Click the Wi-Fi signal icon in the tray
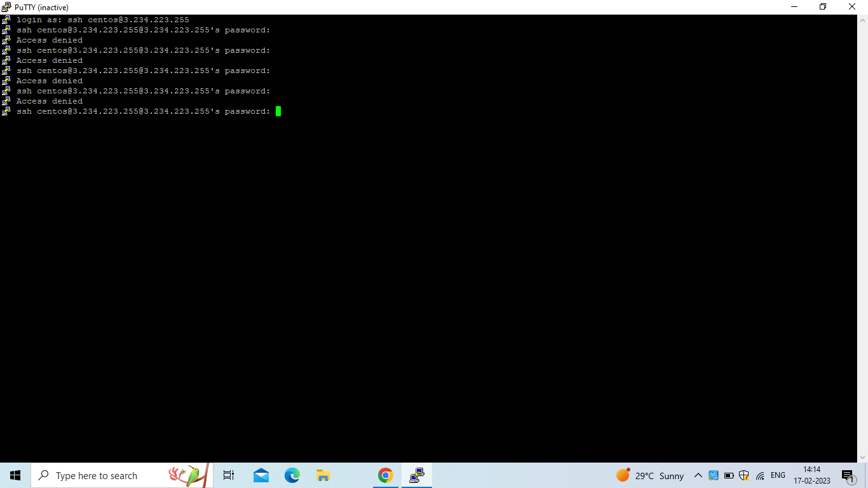Viewport: 868px width, 488px height. point(759,475)
